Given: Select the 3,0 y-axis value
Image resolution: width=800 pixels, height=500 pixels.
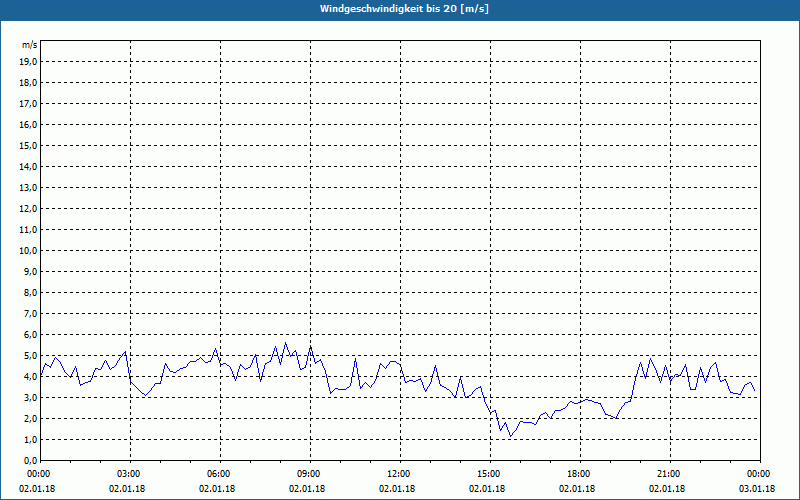Looking at the screenshot, I should pyautogui.click(x=30, y=397).
